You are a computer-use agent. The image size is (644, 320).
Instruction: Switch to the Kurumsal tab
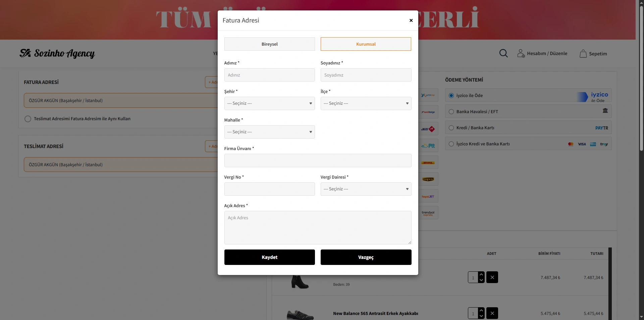pyautogui.click(x=366, y=44)
